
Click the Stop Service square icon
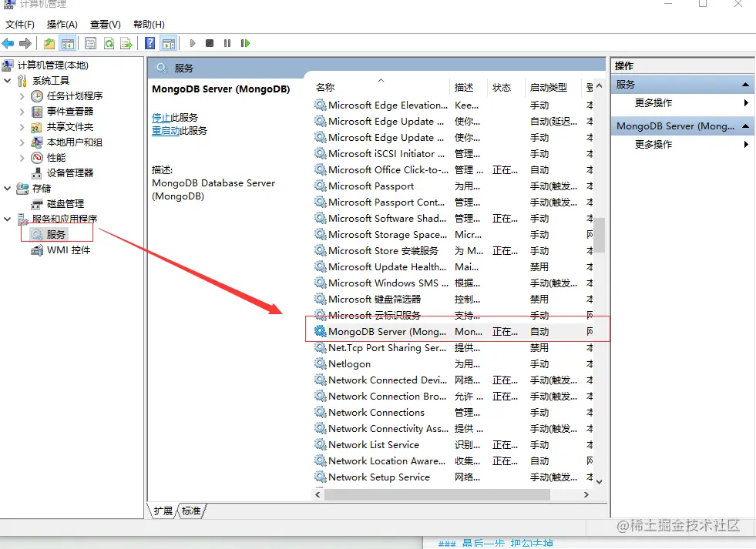point(210,43)
